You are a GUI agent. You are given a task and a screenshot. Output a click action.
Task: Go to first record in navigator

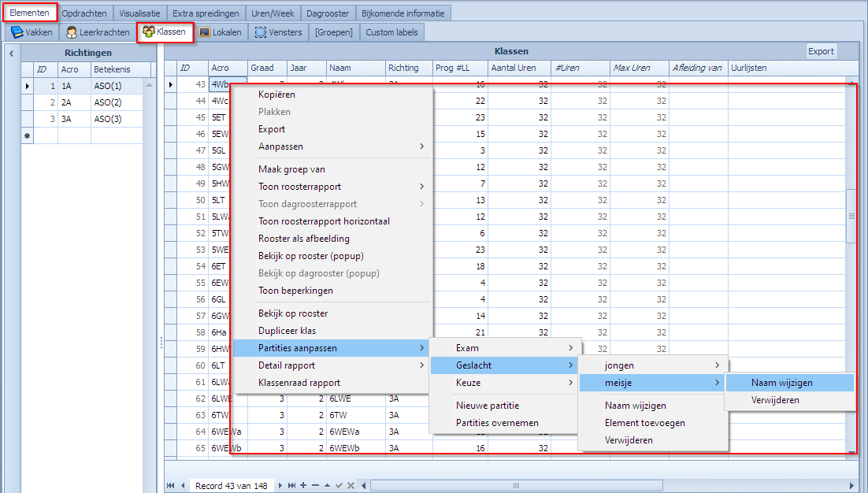(170, 485)
